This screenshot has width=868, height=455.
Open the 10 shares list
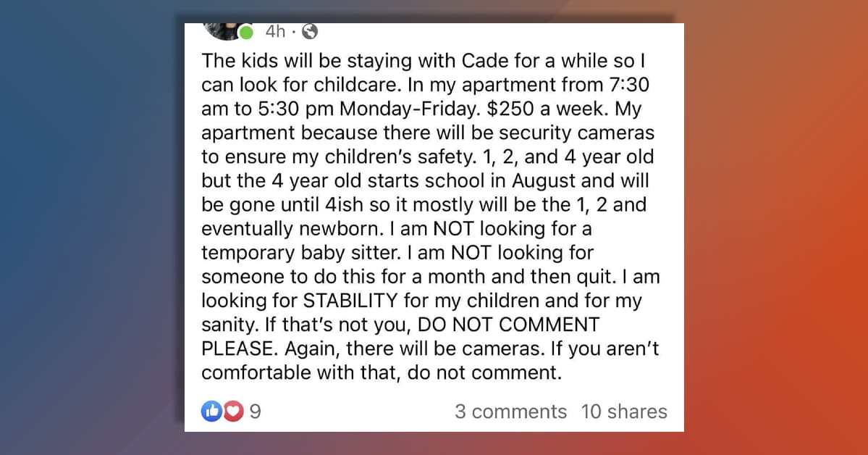click(x=624, y=412)
